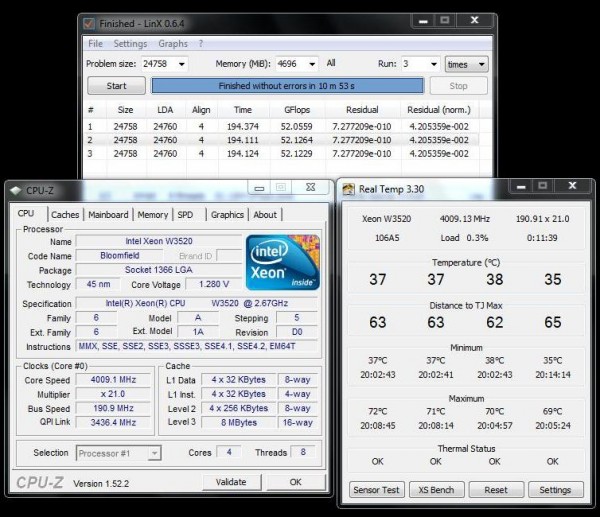Click the 65 Distance to TJ Max value
This screenshot has width=600, height=517.
click(x=553, y=322)
